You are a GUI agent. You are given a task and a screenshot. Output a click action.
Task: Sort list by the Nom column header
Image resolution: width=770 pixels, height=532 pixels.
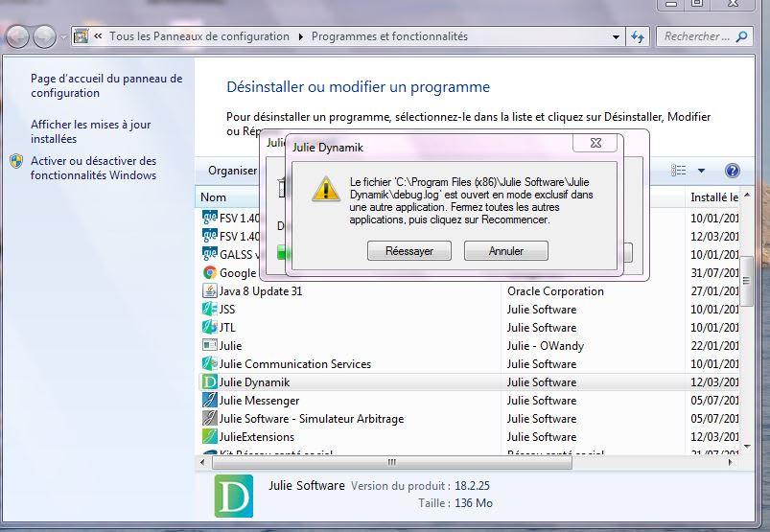coord(213,197)
